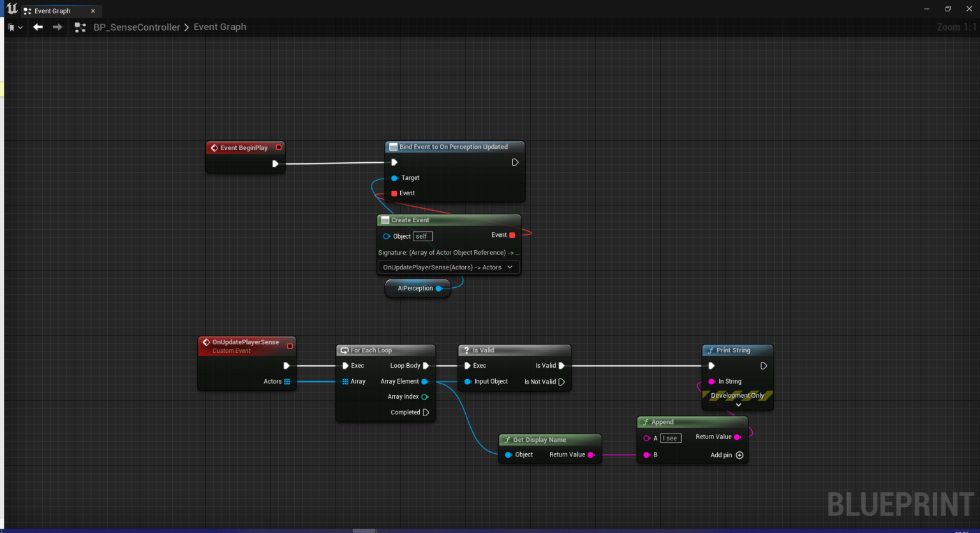Click the bookmark icon in the graph toolbar

pyautogui.click(x=11, y=27)
